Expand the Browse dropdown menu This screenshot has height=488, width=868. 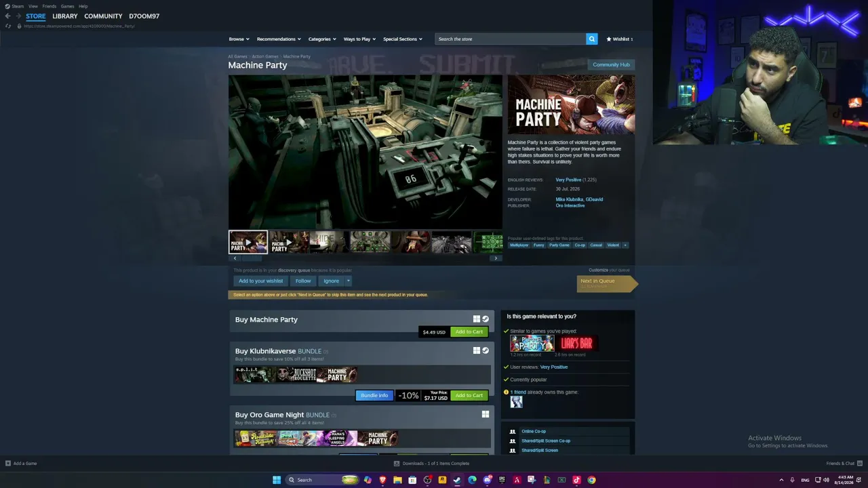click(x=239, y=39)
